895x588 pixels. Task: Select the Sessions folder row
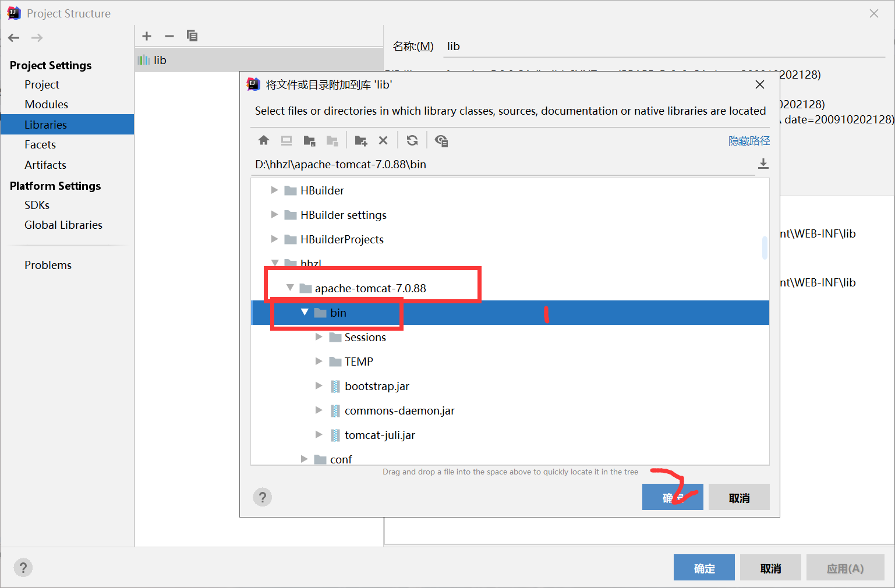point(510,337)
